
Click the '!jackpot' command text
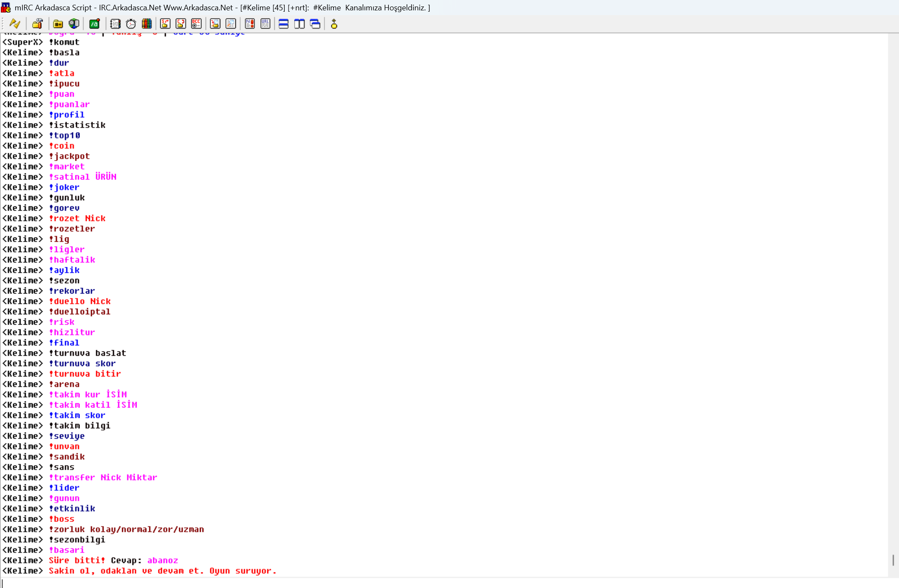[69, 156]
